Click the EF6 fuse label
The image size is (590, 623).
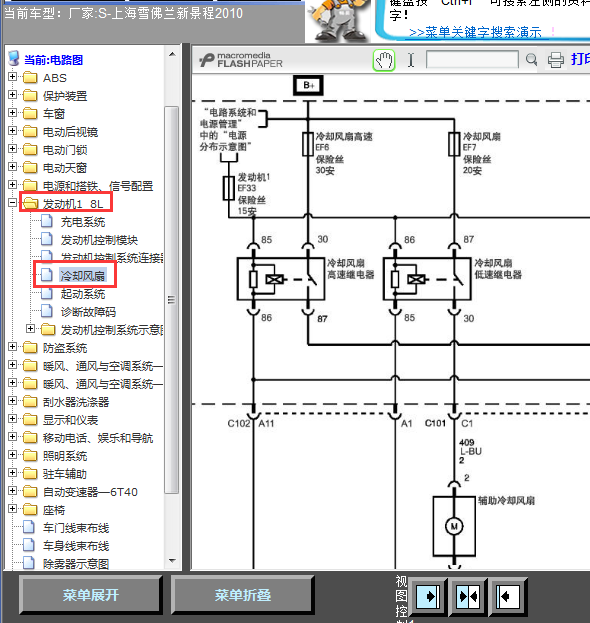click(322, 147)
